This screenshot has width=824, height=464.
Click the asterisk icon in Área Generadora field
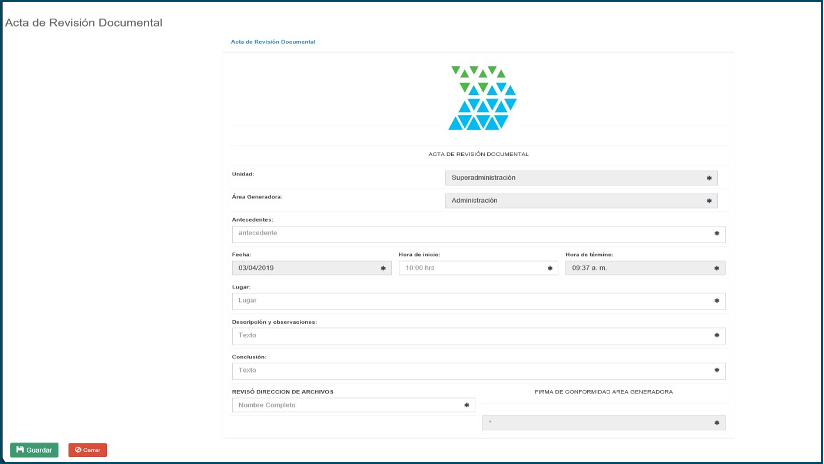pyautogui.click(x=709, y=201)
